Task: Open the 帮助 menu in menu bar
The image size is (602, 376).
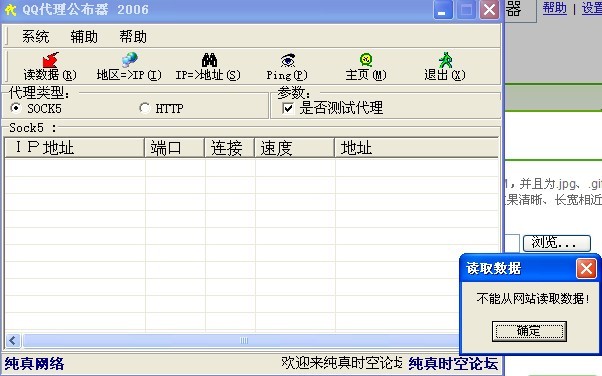Action: pyautogui.click(x=133, y=37)
